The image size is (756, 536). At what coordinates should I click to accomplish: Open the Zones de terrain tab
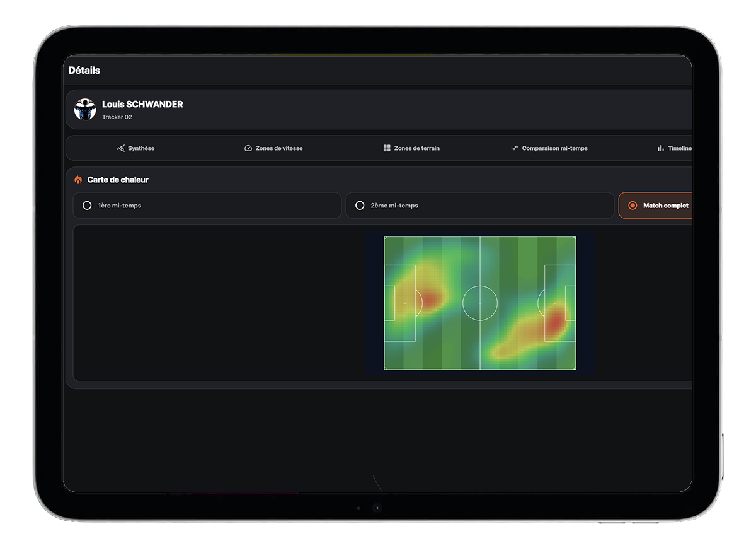click(x=411, y=148)
